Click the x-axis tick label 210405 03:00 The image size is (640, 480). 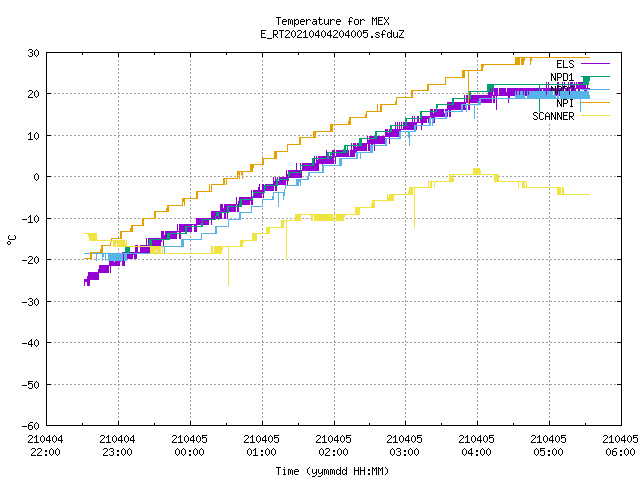coord(405,446)
